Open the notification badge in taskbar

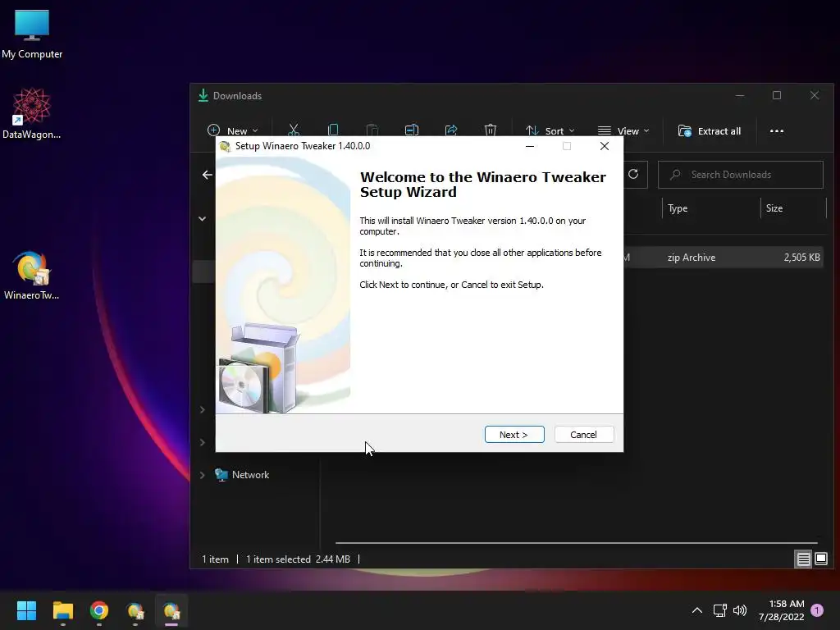pyautogui.click(x=817, y=610)
